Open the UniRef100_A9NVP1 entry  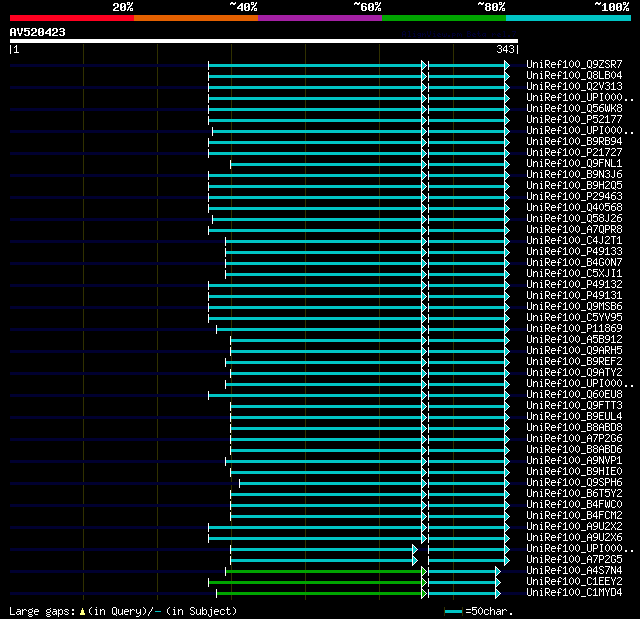(574, 461)
